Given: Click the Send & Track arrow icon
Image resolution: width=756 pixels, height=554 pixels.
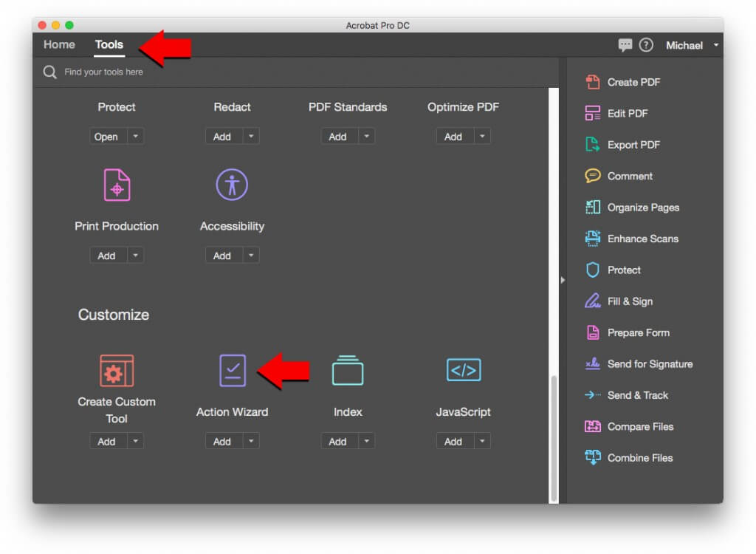Looking at the screenshot, I should (x=593, y=394).
